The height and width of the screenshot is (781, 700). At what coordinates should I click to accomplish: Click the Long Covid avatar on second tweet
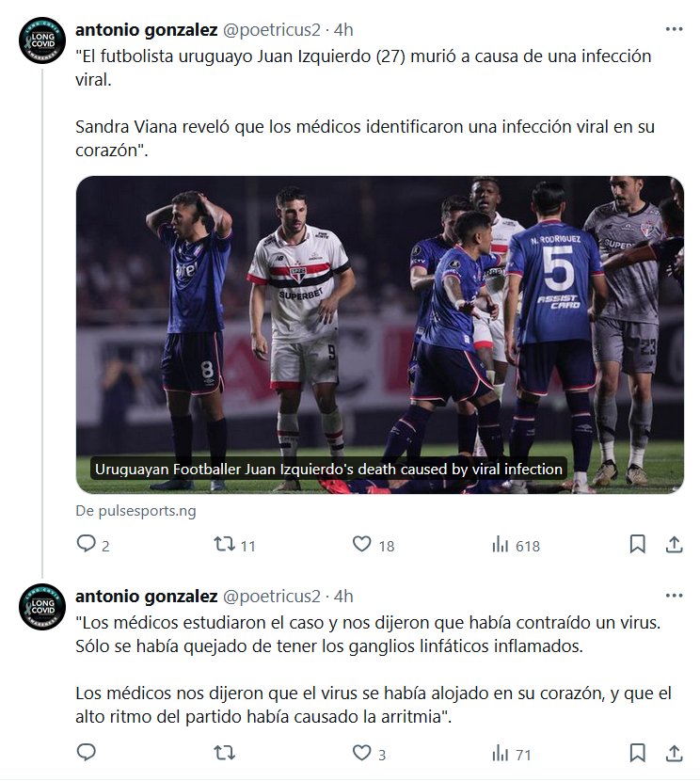[x=42, y=607]
